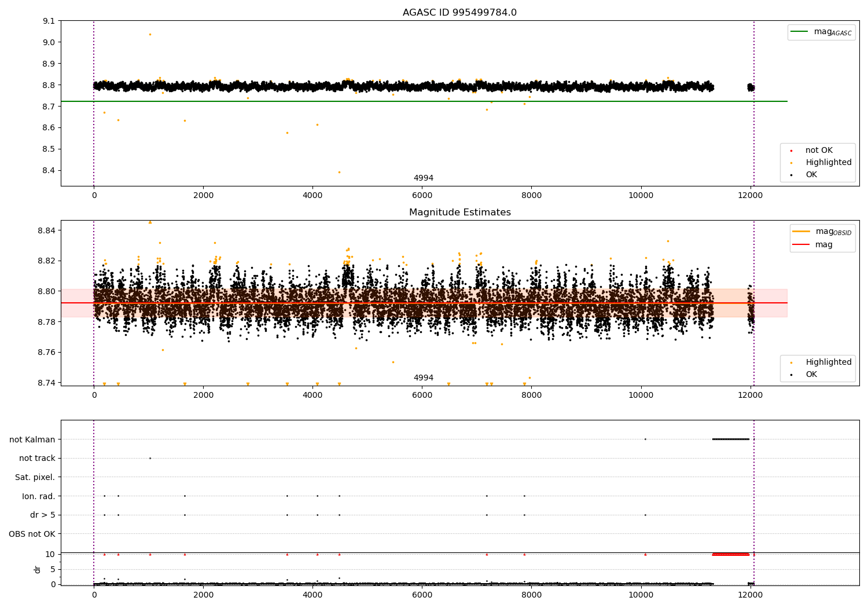Click the 8000 x-tick under the bottom plot
Image resolution: width=868 pixels, height=608 pixels.
coord(531,595)
